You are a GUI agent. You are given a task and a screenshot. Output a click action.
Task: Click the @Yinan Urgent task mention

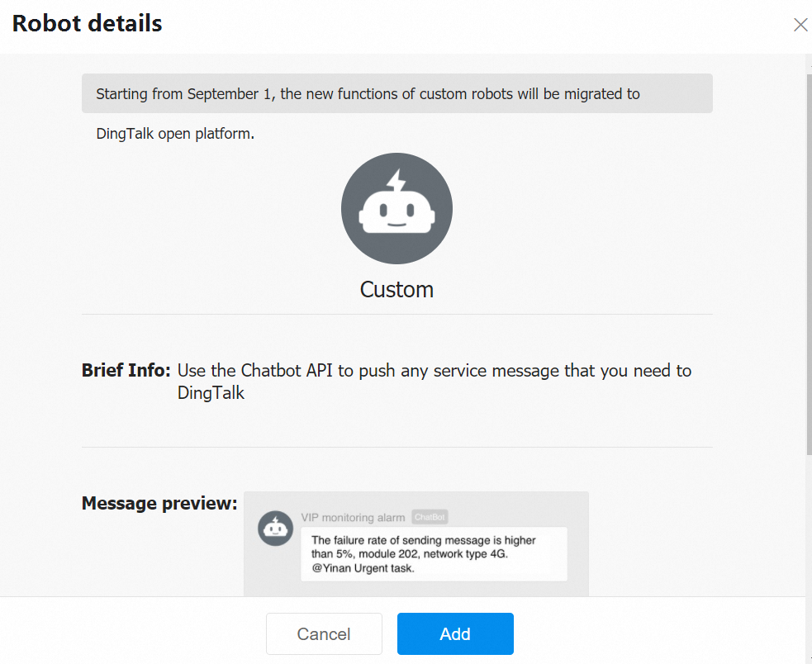click(x=363, y=568)
